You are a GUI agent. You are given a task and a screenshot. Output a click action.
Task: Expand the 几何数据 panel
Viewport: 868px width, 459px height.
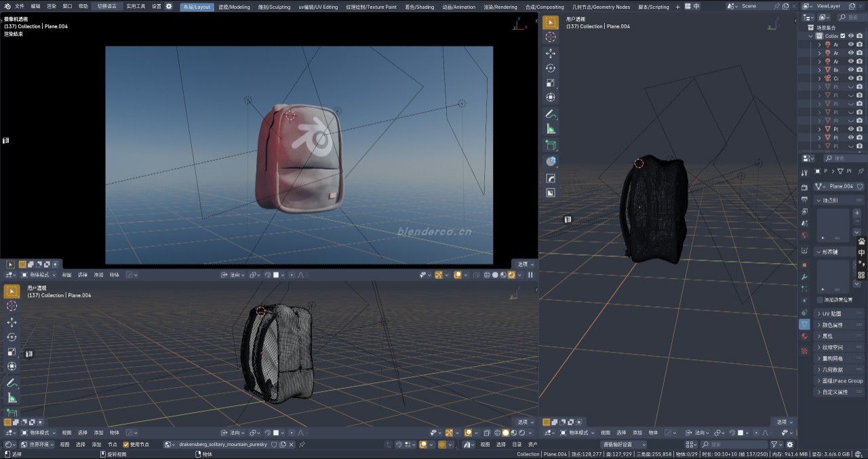(x=840, y=370)
